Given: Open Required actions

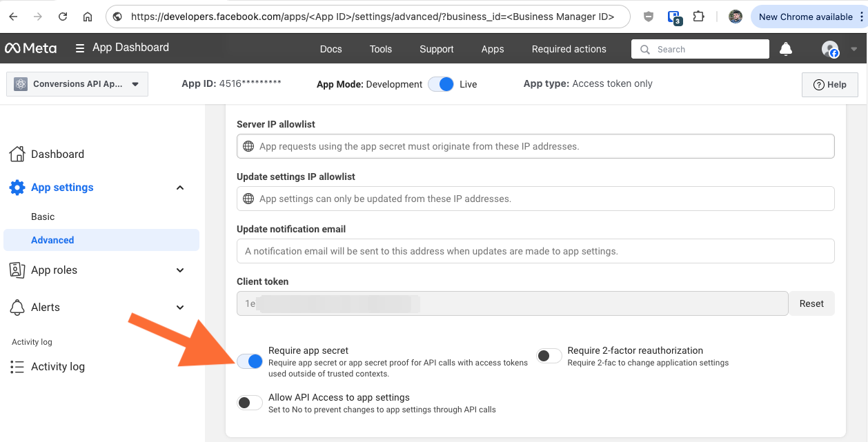Looking at the screenshot, I should coord(569,49).
